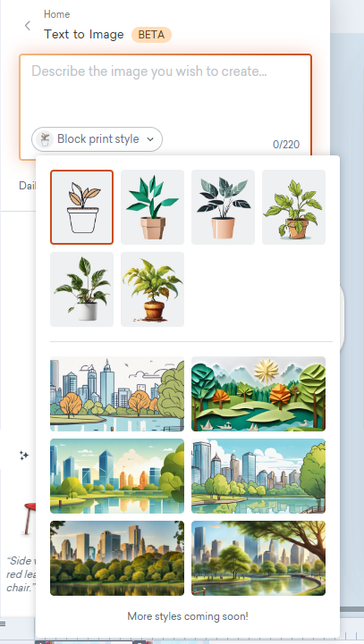Choose the realistic white pot plant style
The width and height of the screenshot is (364, 644).
[82, 289]
